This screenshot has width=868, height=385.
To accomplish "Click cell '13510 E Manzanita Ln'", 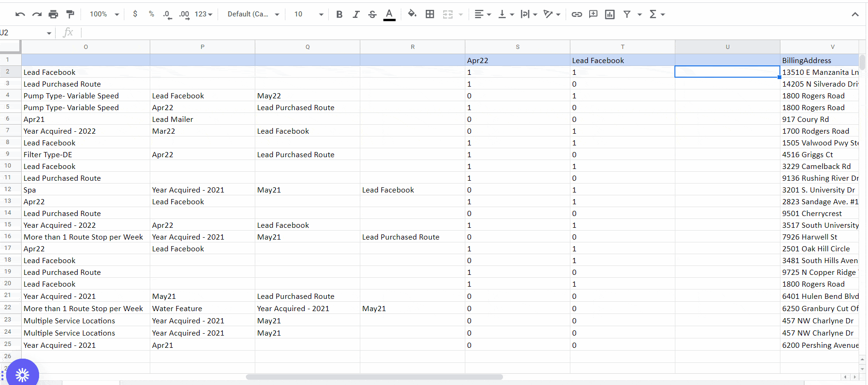I will (819, 72).
